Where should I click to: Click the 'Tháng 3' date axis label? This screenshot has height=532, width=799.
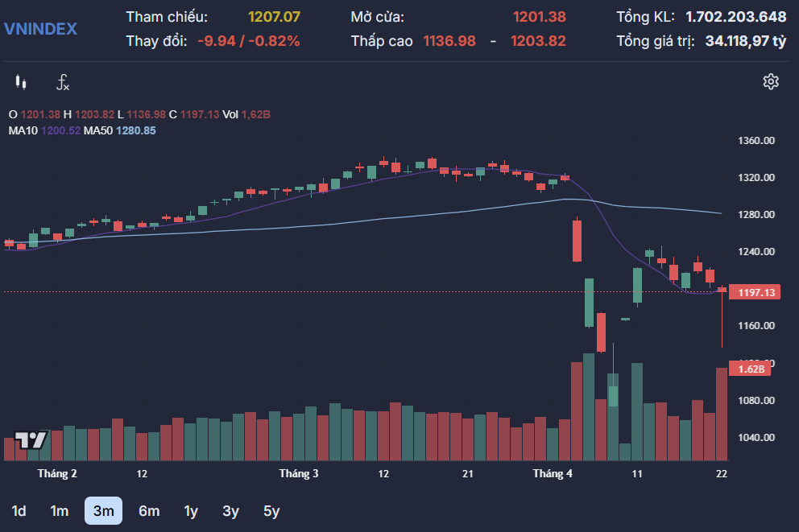click(x=299, y=473)
